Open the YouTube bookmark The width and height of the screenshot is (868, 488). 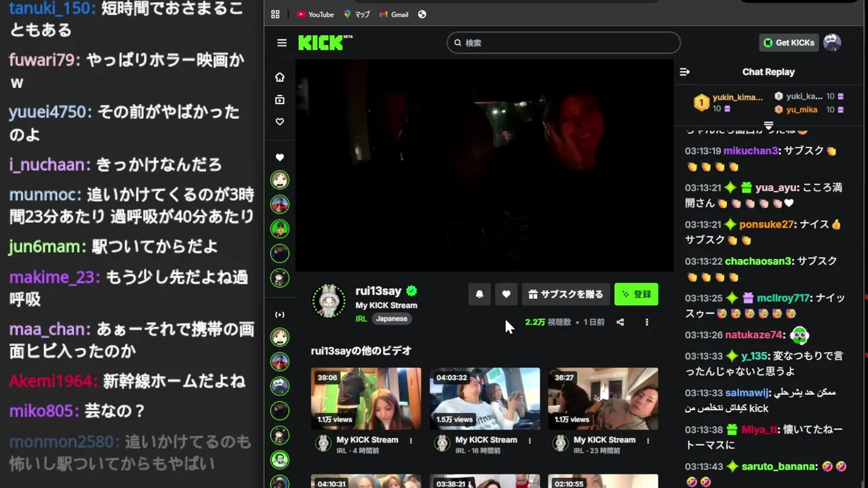tap(315, 14)
